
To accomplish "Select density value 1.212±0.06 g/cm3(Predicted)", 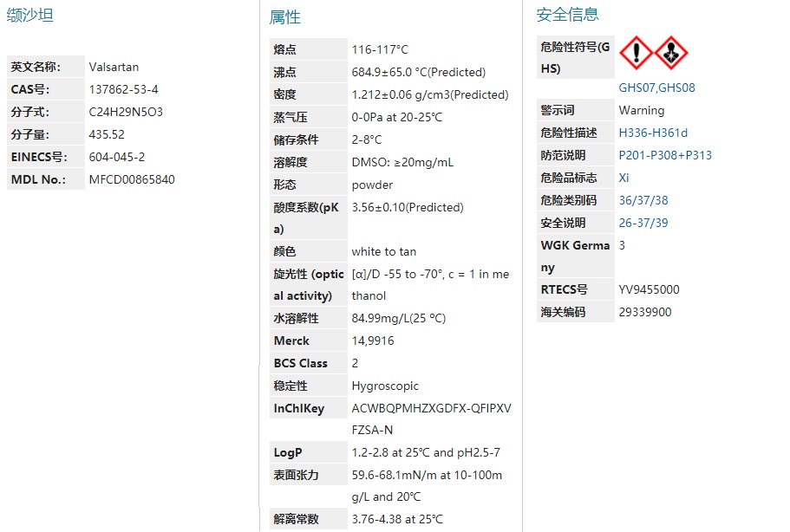I will [430, 94].
